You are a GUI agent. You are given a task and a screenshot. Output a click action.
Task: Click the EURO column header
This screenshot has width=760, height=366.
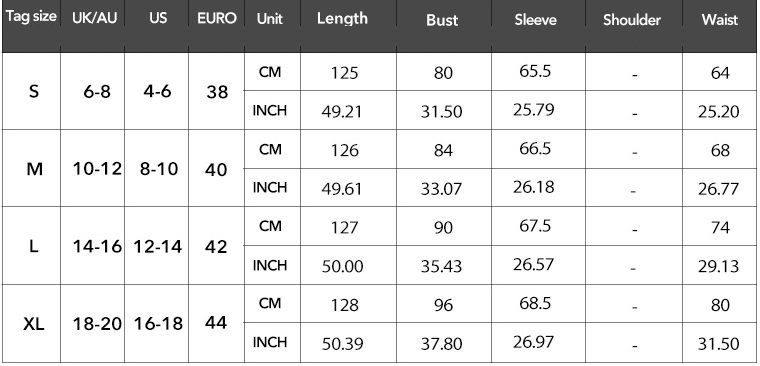click(x=217, y=18)
